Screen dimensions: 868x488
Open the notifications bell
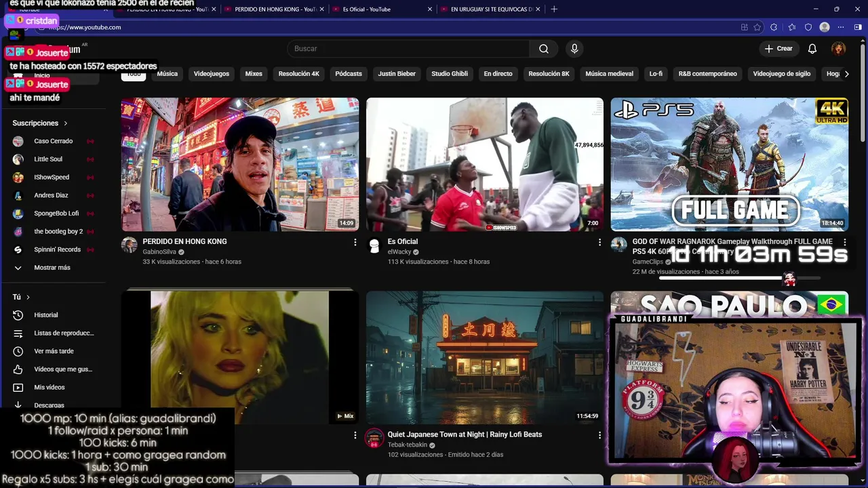[x=812, y=49]
